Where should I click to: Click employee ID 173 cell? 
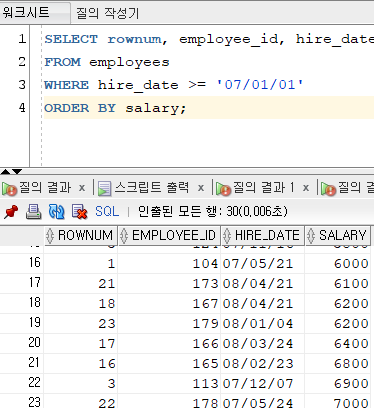169,284
